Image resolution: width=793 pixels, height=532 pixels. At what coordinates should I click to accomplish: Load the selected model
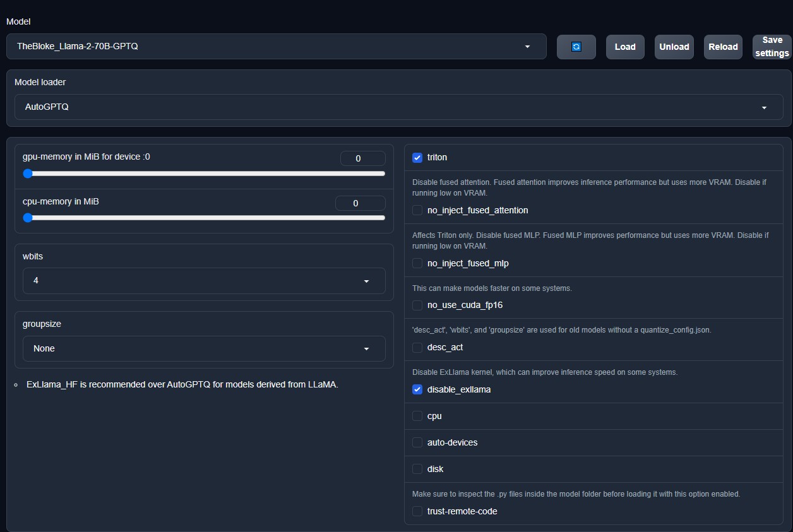pos(625,47)
